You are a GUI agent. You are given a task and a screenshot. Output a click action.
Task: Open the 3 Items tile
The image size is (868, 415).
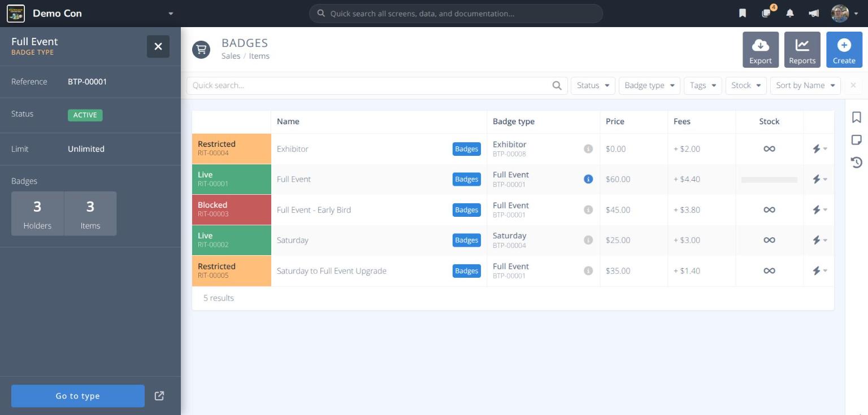[90, 213]
